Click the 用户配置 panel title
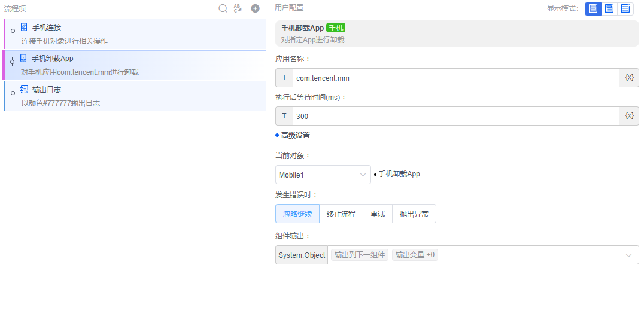The width and height of the screenshot is (644, 335). coord(289,8)
